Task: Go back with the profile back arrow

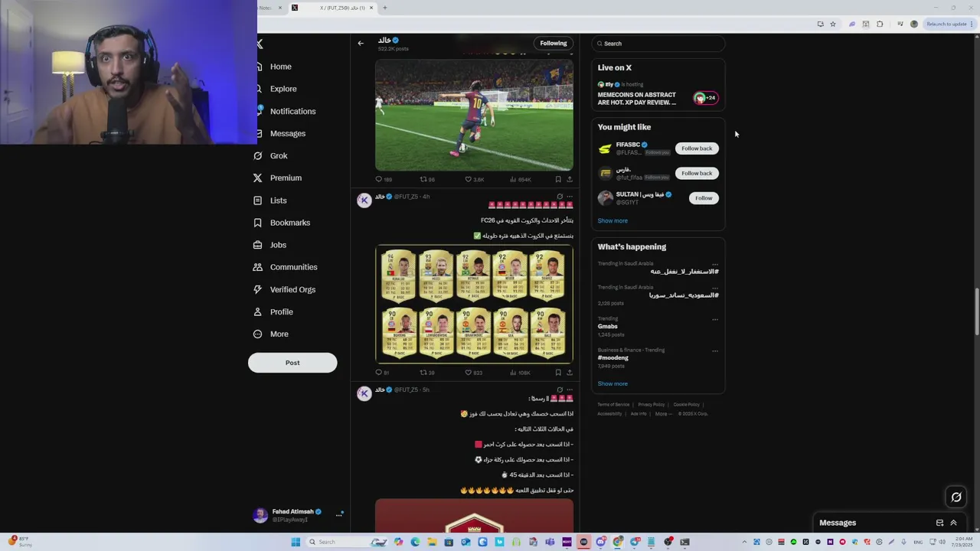Action: [x=361, y=44]
